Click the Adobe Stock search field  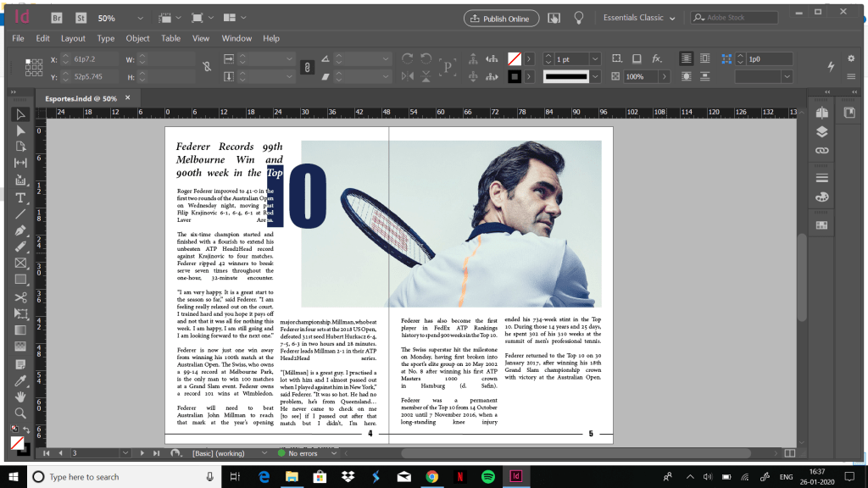tap(739, 18)
